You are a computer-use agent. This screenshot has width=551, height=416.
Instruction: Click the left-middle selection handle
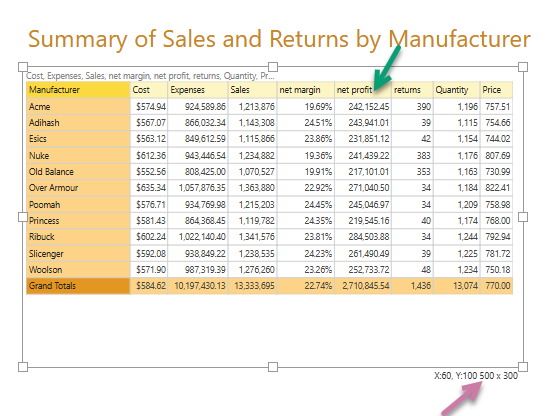(23, 217)
